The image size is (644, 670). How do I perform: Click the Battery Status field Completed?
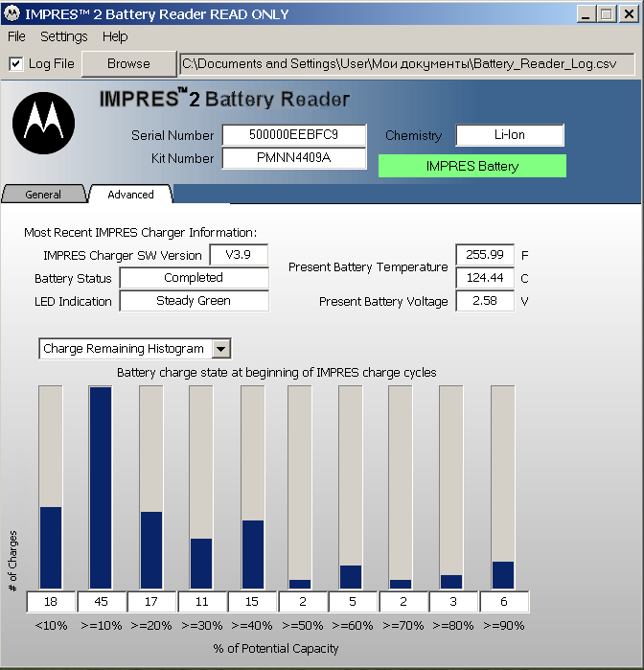tap(194, 278)
